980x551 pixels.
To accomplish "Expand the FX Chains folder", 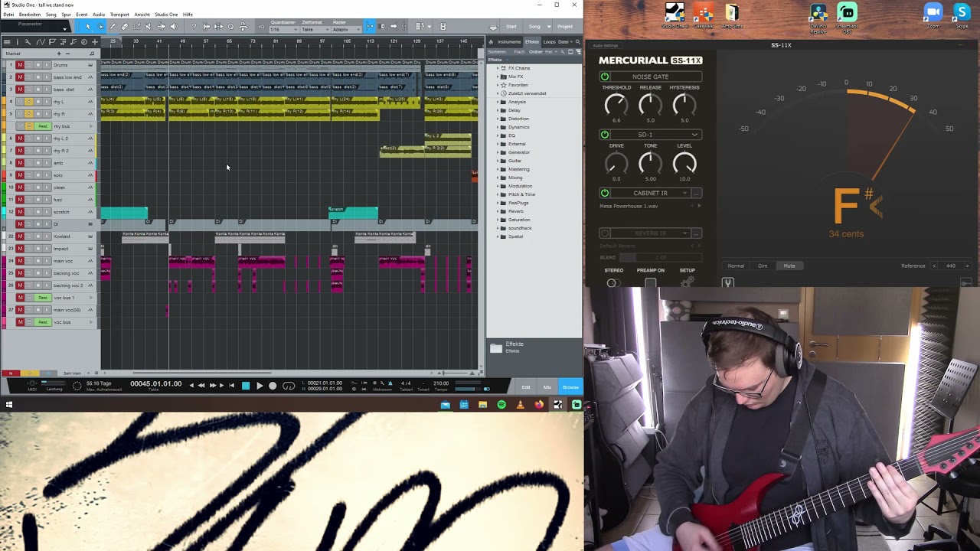I will [x=498, y=68].
